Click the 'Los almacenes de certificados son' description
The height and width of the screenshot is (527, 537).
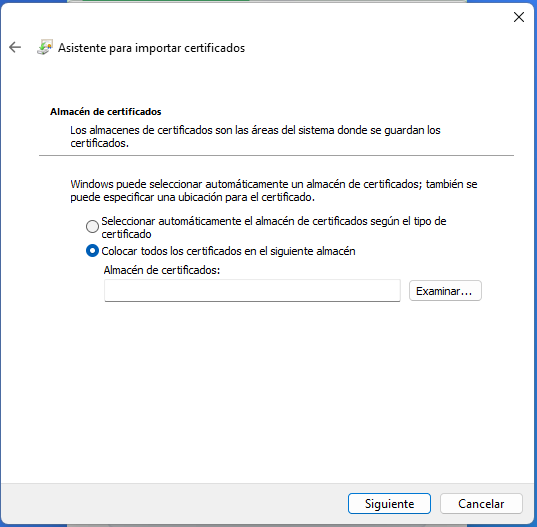point(255,137)
